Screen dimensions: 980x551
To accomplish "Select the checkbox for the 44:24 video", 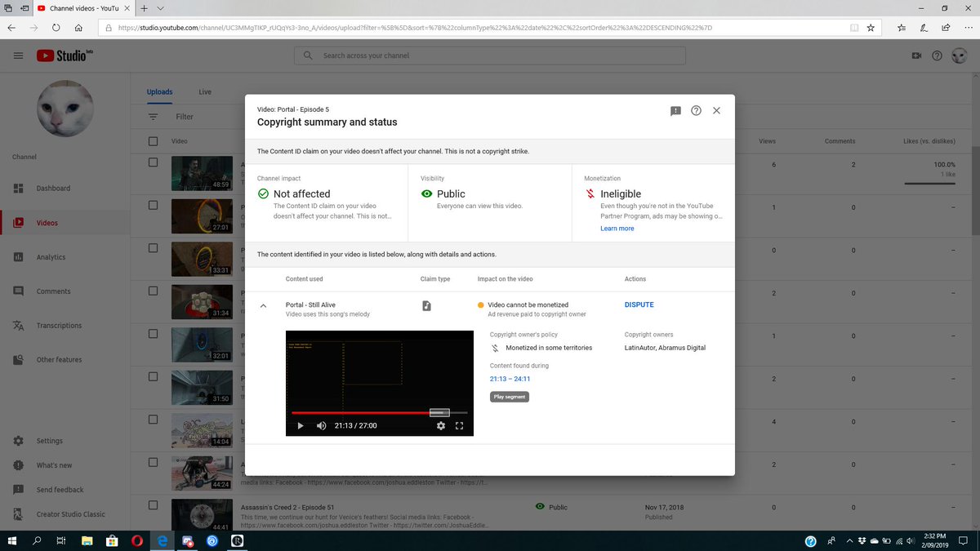I will point(153,463).
